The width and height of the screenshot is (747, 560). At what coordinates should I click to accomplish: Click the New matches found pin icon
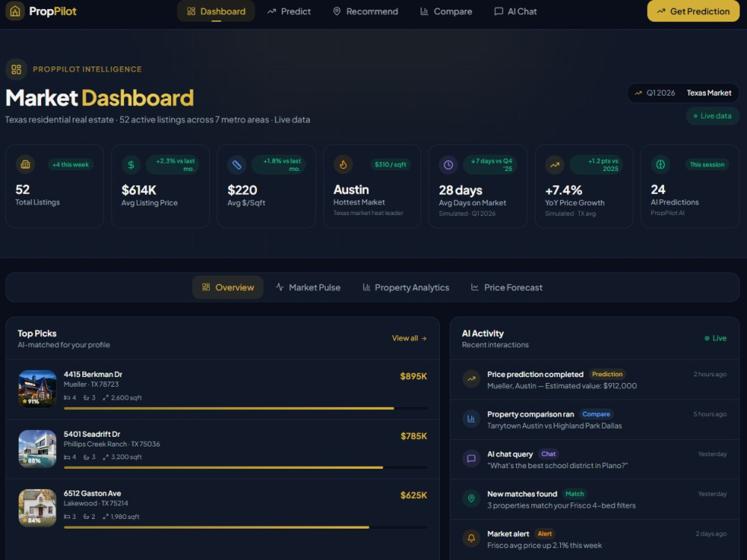(471, 499)
